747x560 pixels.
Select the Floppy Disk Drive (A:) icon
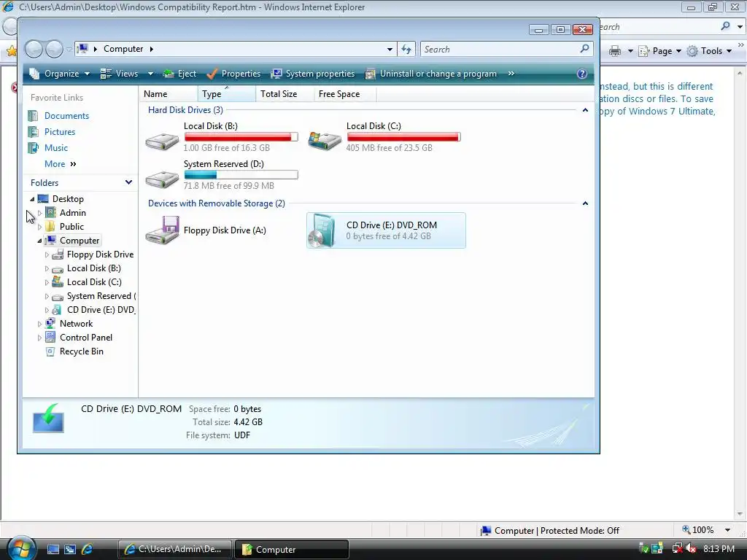[x=162, y=230]
